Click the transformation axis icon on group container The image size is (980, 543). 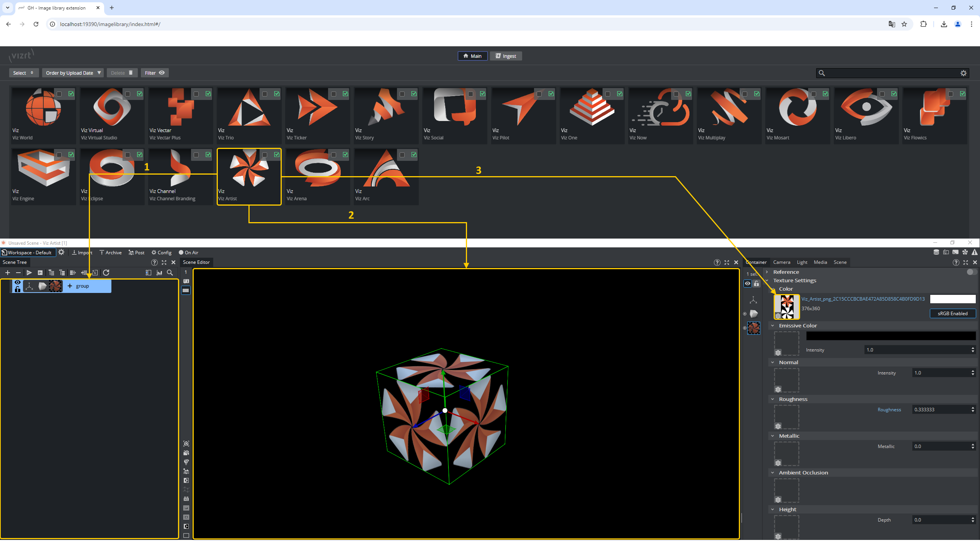pyautogui.click(x=29, y=286)
